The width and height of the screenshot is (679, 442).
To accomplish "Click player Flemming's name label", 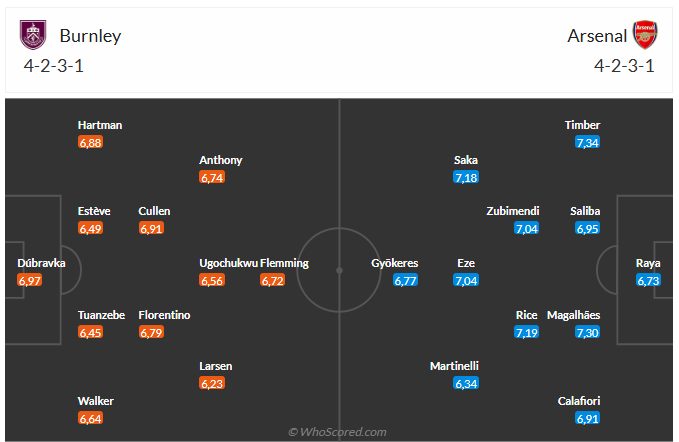I will pyautogui.click(x=284, y=264).
